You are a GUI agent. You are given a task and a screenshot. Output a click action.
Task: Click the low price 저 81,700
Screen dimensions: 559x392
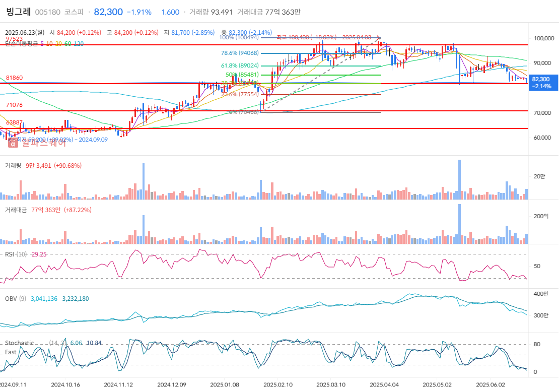point(189,32)
